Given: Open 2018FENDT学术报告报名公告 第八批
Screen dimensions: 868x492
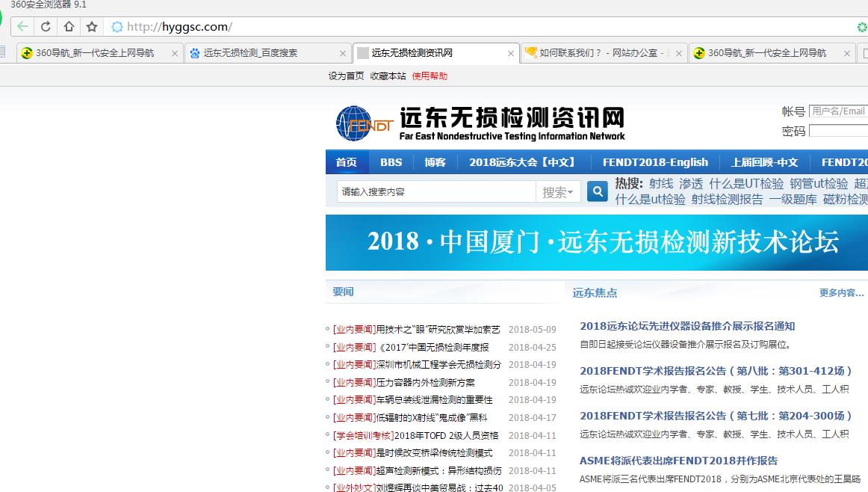Looking at the screenshot, I should pyautogui.click(x=716, y=371).
